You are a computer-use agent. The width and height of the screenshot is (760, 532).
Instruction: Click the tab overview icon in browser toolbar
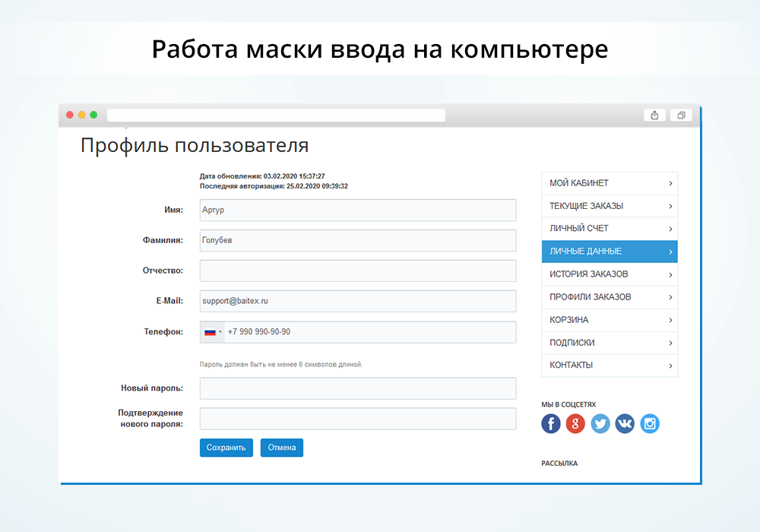[x=680, y=115]
